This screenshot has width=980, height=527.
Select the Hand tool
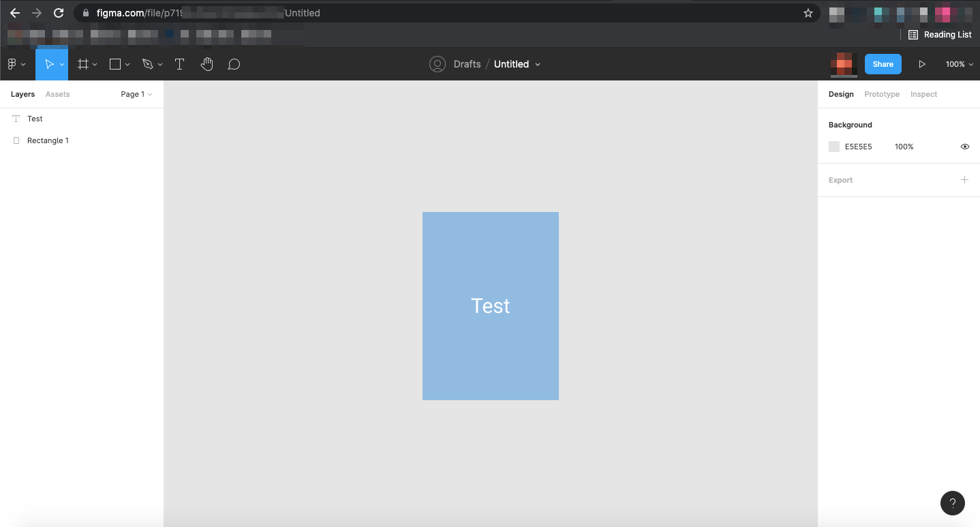point(207,64)
